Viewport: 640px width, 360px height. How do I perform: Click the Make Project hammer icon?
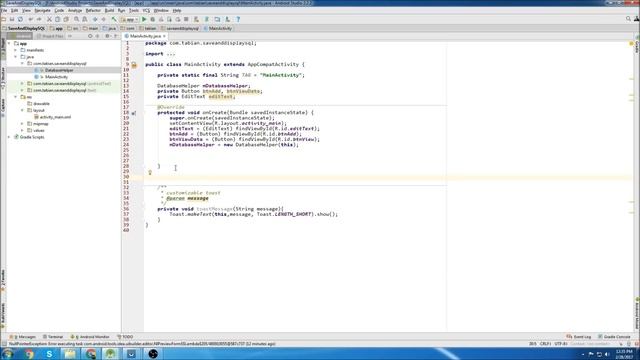[x=114, y=19]
